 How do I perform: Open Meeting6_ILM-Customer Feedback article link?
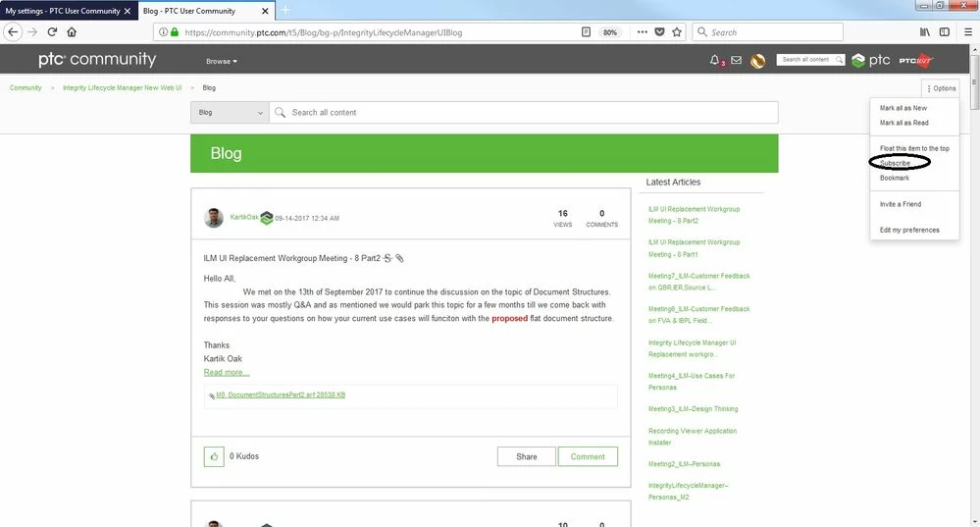pyautogui.click(x=698, y=315)
